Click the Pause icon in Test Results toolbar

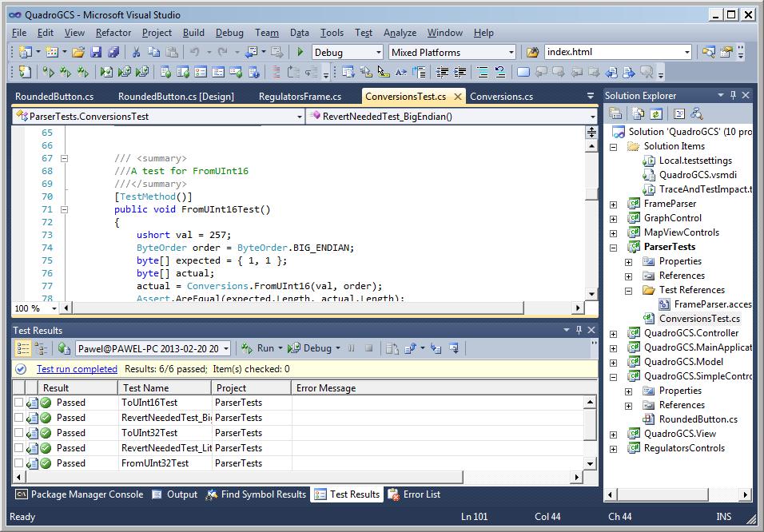point(352,348)
